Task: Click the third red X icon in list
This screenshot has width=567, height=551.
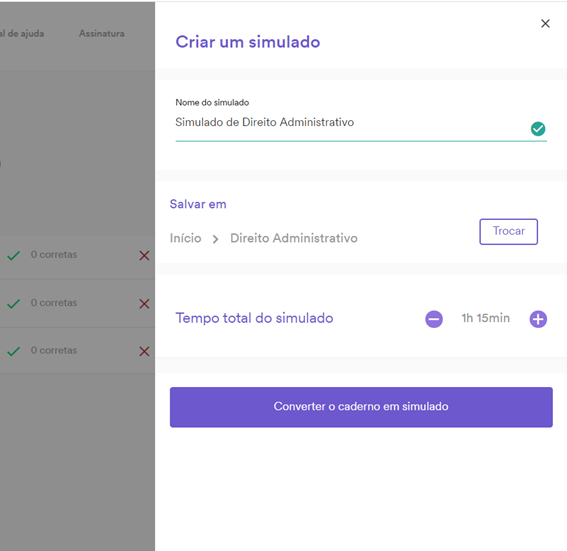Action: coord(144,351)
